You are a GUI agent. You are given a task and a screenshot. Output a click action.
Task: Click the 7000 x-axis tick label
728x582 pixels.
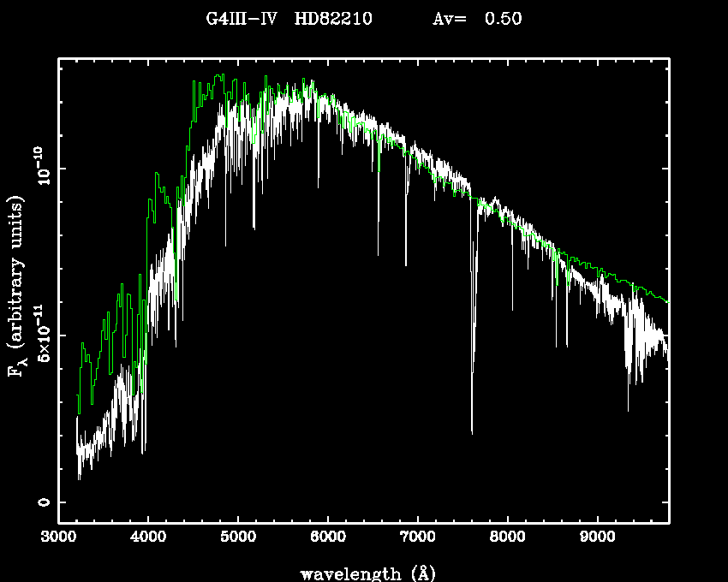click(417, 539)
